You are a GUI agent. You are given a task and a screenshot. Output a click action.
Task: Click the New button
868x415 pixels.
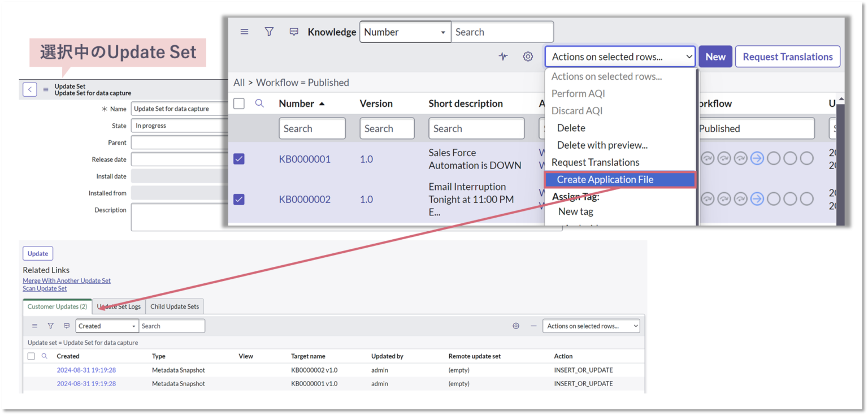pyautogui.click(x=715, y=57)
